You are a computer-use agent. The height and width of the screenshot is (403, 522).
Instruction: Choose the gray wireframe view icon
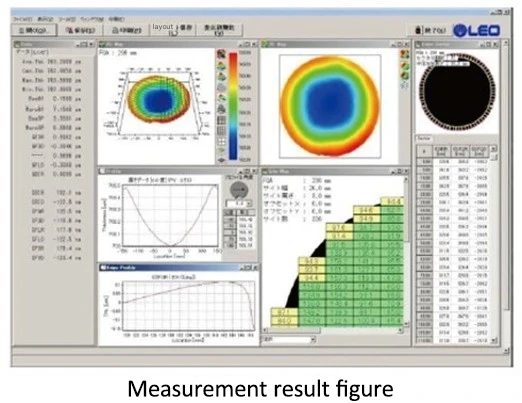click(x=221, y=88)
